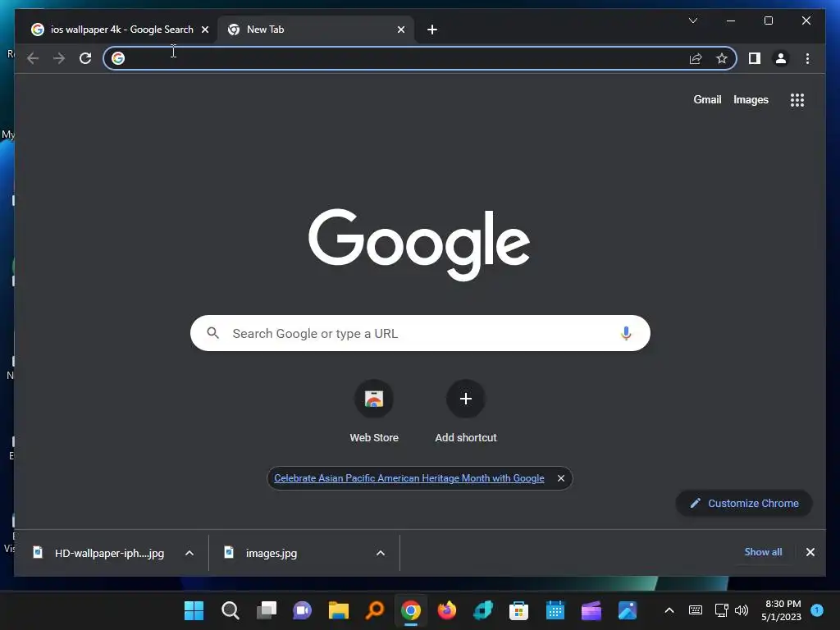840x630 pixels.
Task: Open the Photos app on taskbar
Action: [628, 610]
